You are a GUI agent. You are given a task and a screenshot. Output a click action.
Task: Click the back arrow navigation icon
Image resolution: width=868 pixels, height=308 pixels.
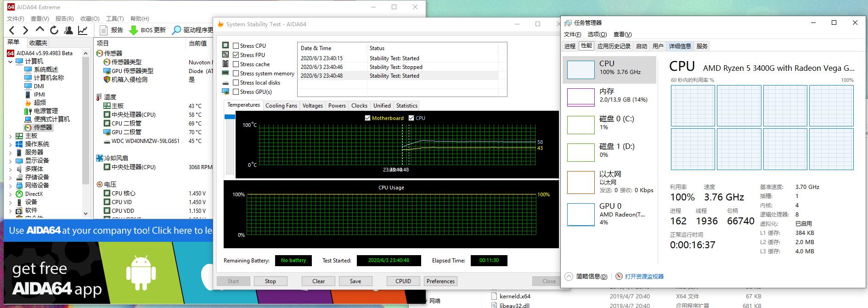pyautogui.click(x=12, y=30)
